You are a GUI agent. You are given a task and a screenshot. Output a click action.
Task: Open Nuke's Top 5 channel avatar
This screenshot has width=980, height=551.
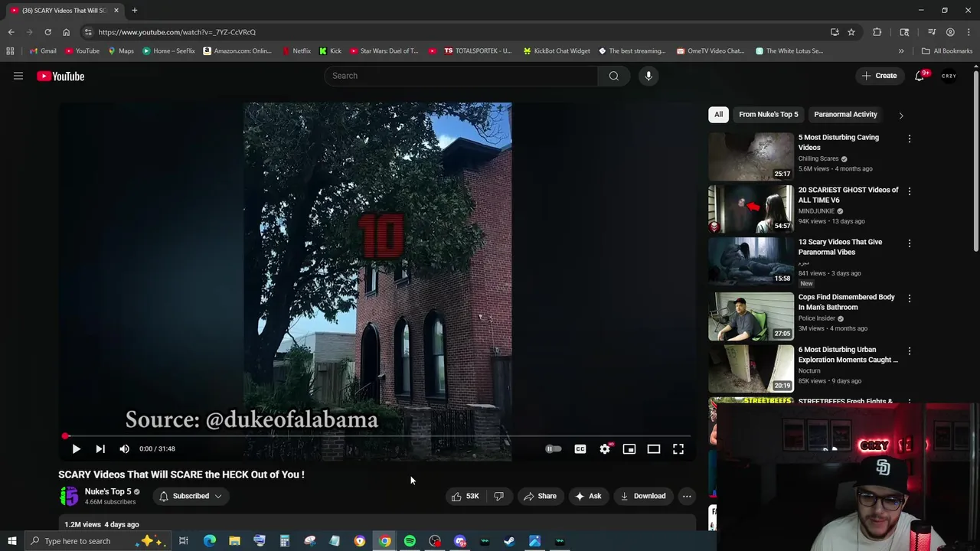69,496
